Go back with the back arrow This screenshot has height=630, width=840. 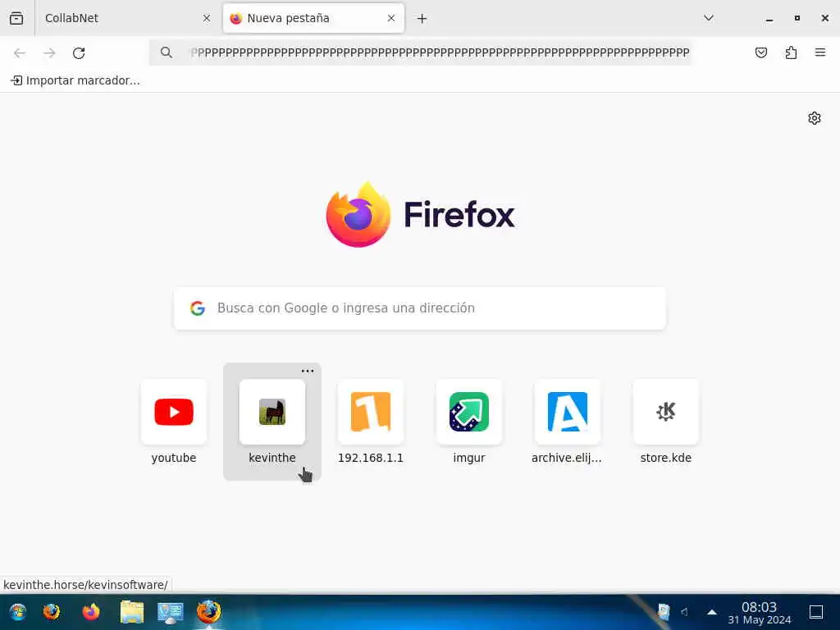[20, 52]
